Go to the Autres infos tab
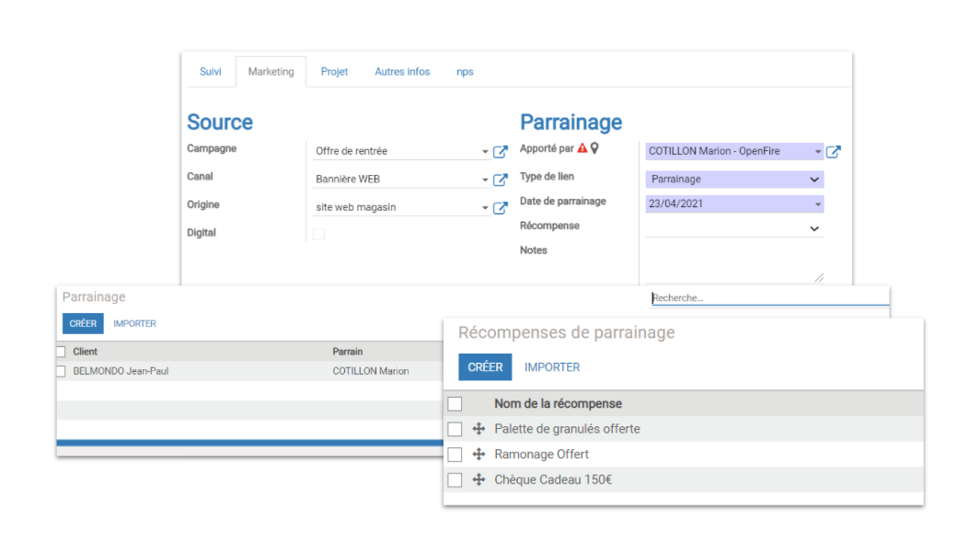980x545 pixels. (x=402, y=72)
